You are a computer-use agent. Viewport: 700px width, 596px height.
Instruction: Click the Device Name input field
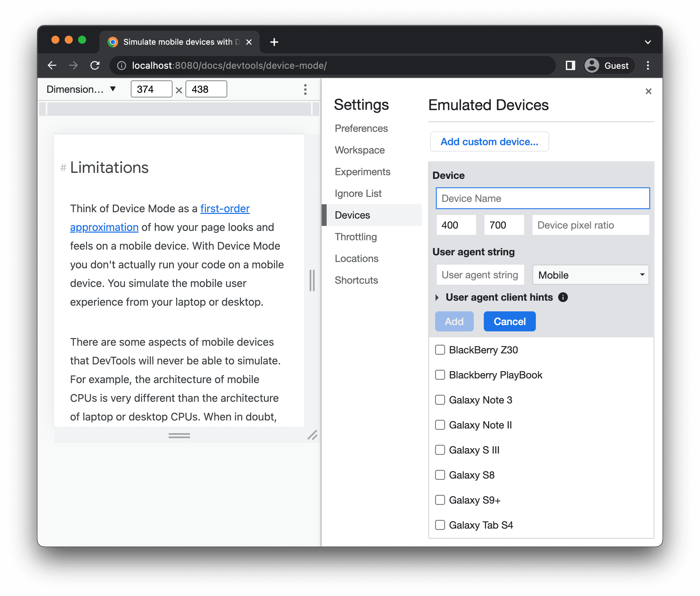click(542, 198)
